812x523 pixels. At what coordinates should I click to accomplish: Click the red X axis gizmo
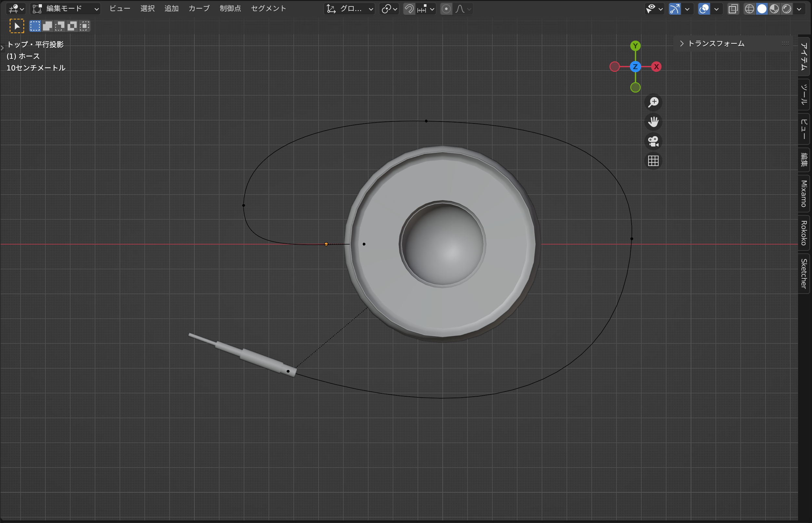[656, 67]
